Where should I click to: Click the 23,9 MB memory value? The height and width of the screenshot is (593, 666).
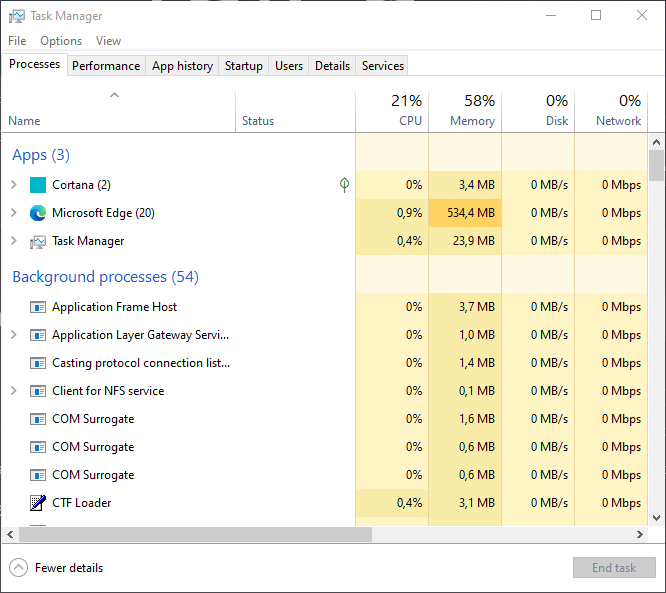tap(474, 241)
